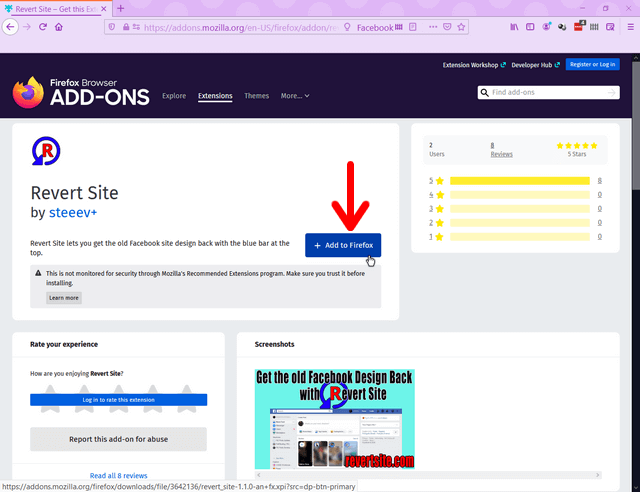Click the address bar URL
Viewport: 640px width, 492px height.
241,27
